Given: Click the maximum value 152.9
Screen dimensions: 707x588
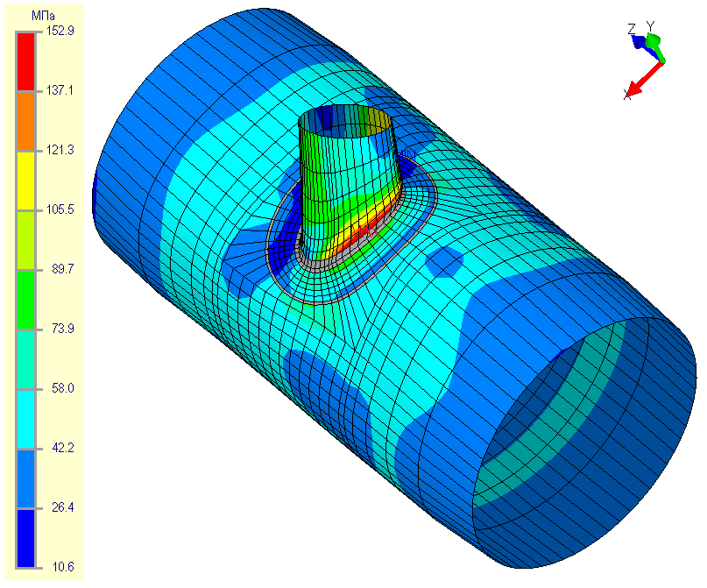Looking at the screenshot, I should point(60,31).
